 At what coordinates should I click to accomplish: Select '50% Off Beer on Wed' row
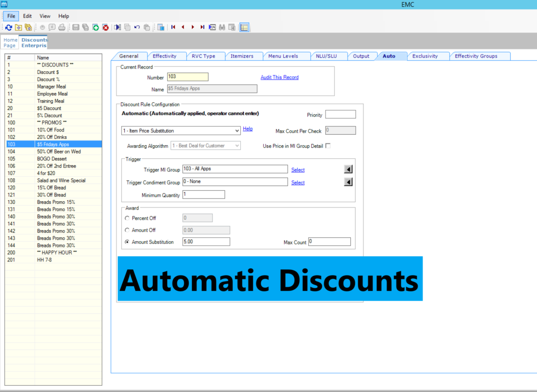[54, 151]
